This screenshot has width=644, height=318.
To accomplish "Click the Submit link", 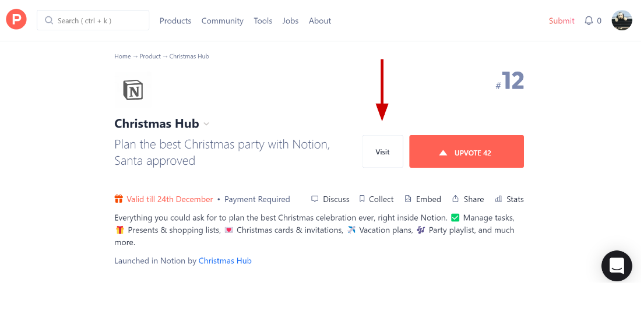I will (561, 20).
